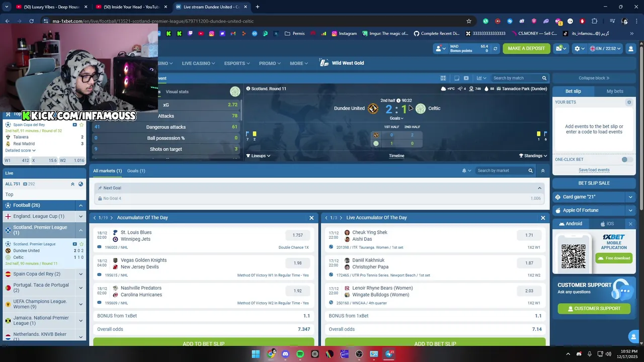Click the Windows Start button
This screenshot has height=362, width=644.
click(256, 354)
